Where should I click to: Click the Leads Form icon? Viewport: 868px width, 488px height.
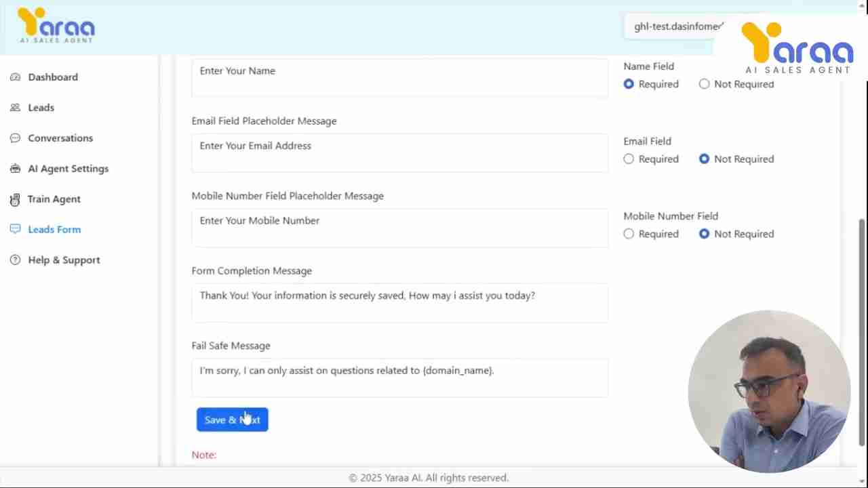coord(15,230)
